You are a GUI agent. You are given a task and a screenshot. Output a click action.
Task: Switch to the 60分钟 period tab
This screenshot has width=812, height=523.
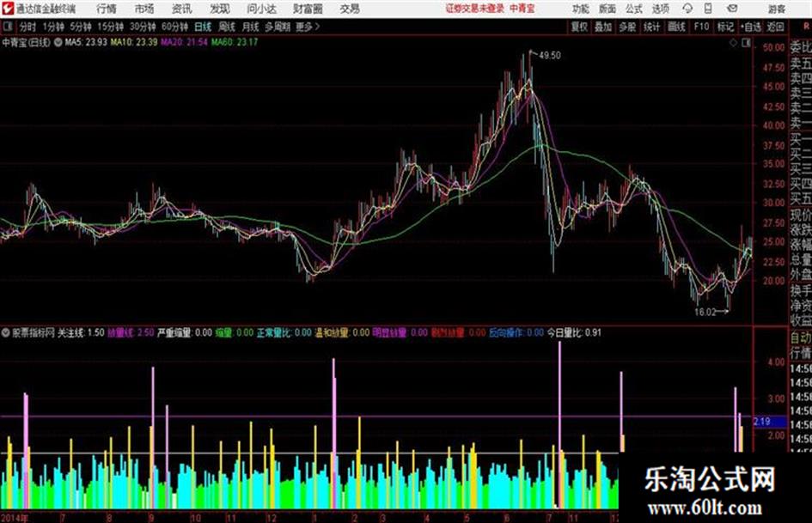click(175, 27)
